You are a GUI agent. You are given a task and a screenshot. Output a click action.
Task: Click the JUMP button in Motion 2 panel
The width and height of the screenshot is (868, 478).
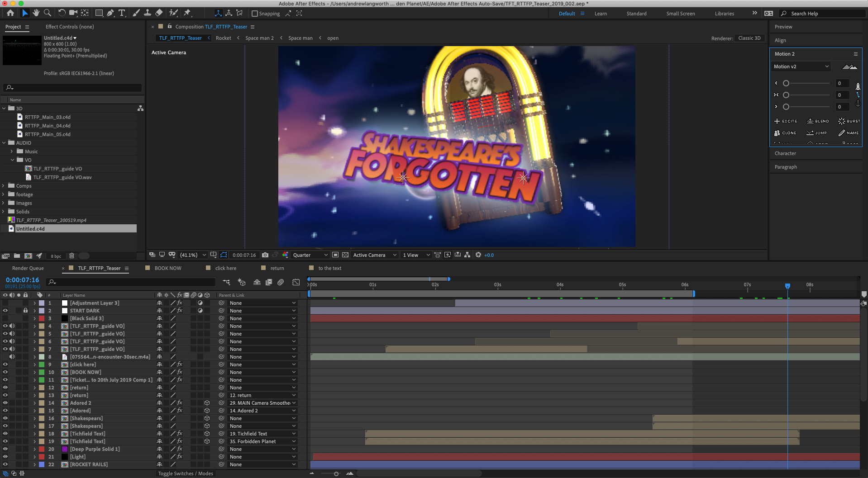817,133
